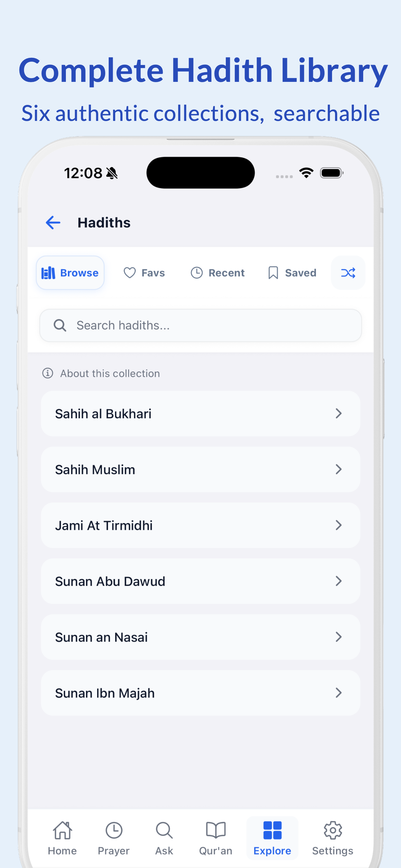Screen dimensions: 401x868
Task: Open the Sunan an Nasai collection
Action: 200,637
